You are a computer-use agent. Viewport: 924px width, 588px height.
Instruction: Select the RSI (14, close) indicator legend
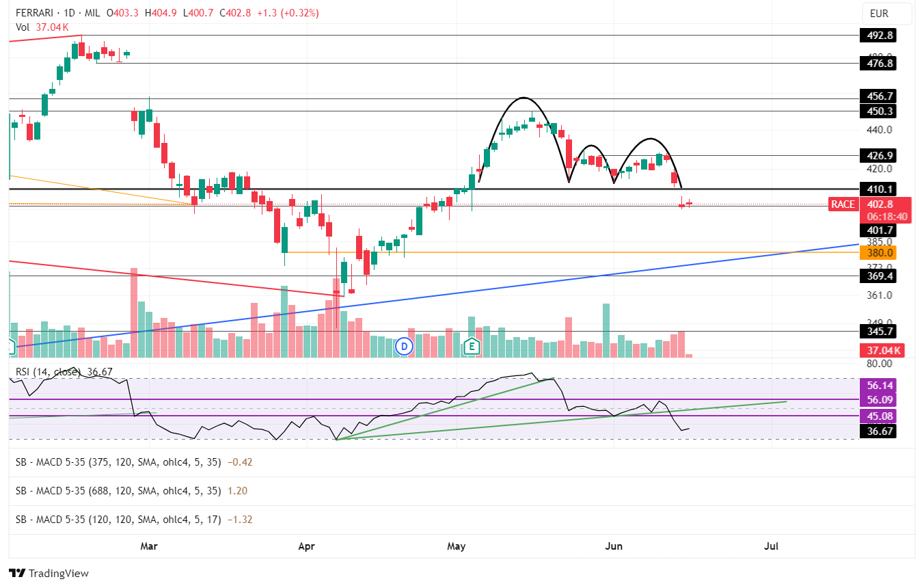(x=64, y=372)
